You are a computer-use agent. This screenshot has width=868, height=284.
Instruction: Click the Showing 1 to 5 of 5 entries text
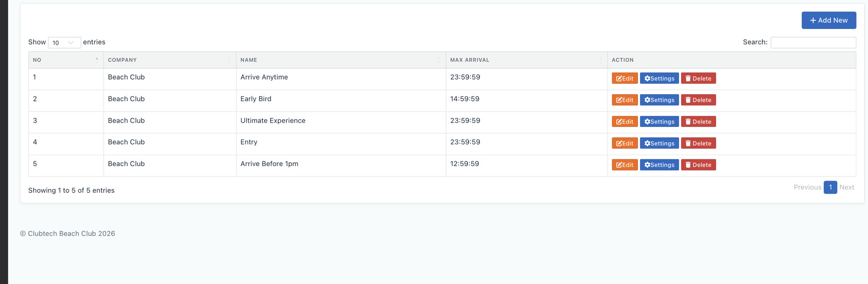[x=71, y=190]
